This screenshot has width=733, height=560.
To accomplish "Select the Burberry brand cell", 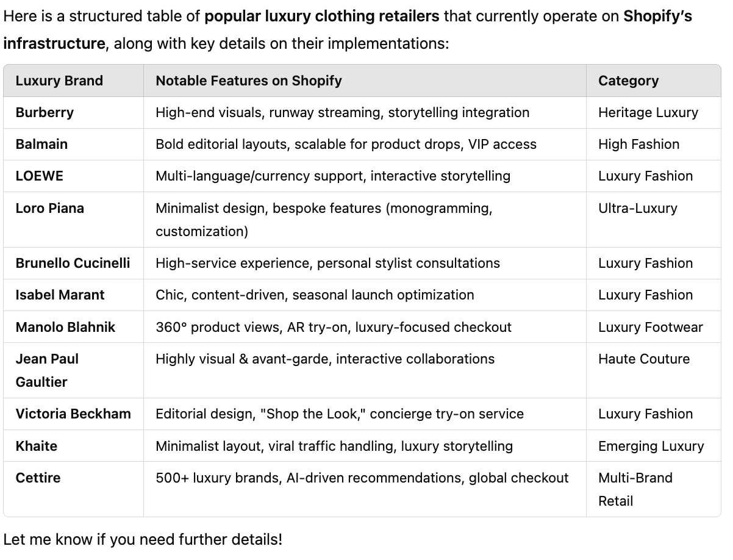I will 45,112.
